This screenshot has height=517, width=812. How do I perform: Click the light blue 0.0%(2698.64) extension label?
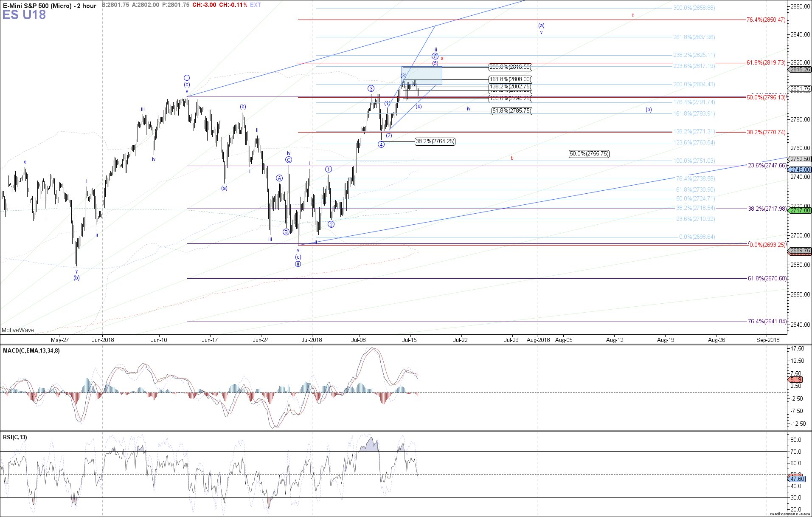coord(697,237)
